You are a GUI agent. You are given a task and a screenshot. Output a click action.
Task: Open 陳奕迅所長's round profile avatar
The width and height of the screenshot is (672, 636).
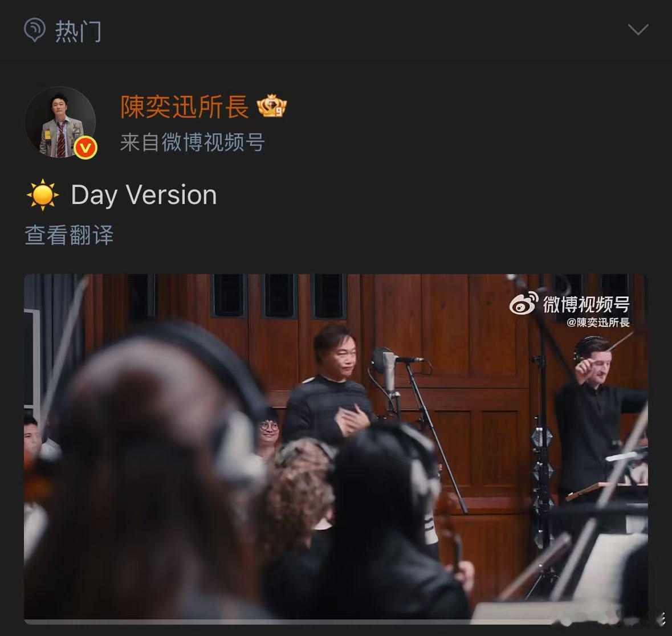click(x=60, y=122)
